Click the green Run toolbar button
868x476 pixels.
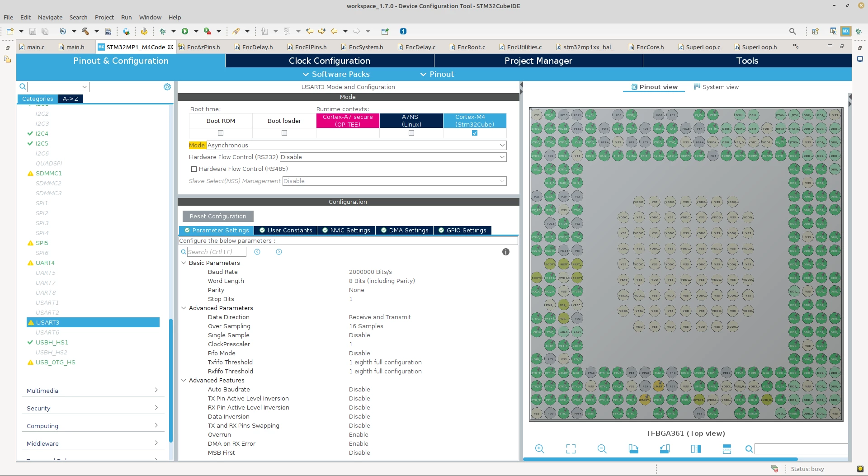tap(185, 31)
